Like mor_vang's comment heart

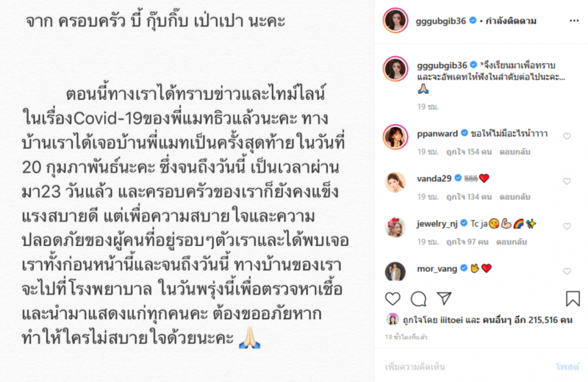click(x=567, y=271)
